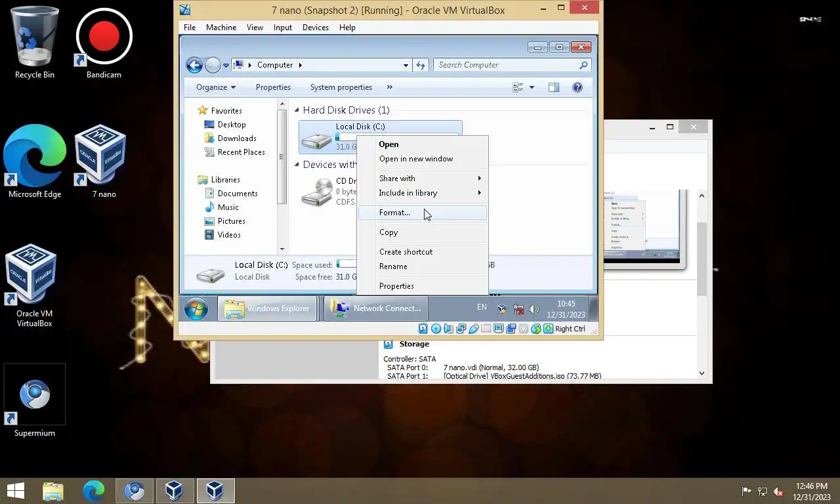Click the change view icon

518,87
